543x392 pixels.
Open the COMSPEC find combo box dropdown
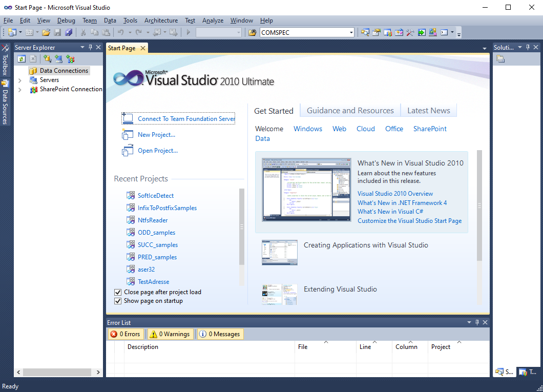(351, 32)
